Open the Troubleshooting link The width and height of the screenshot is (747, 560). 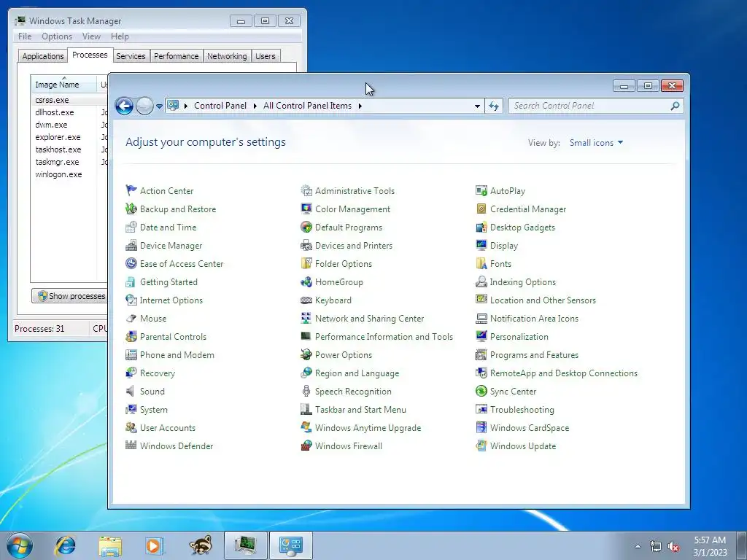(522, 410)
